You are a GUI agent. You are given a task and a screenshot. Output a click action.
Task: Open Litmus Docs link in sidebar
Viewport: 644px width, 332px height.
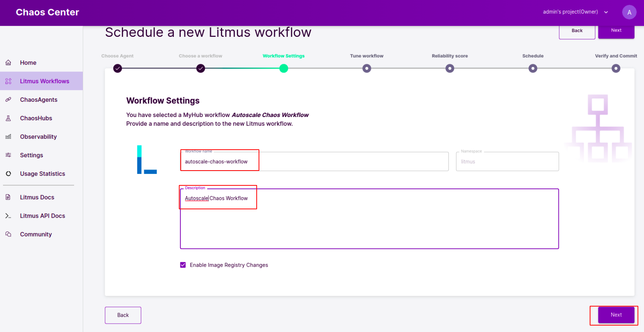[x=37, y=197]
